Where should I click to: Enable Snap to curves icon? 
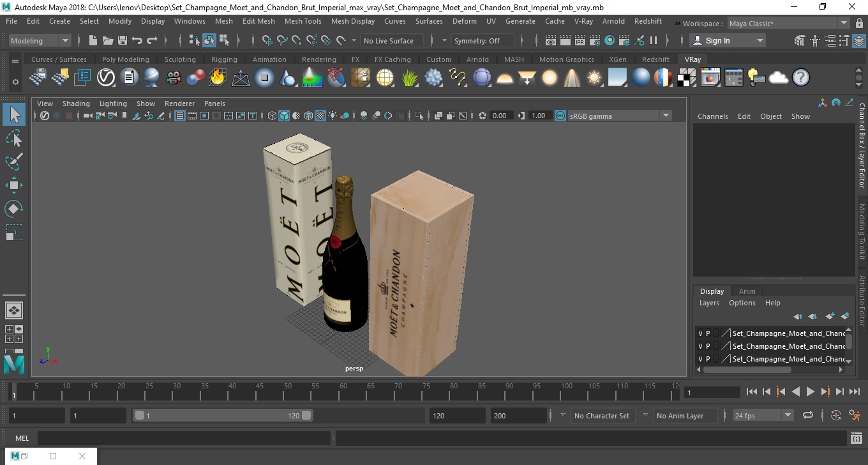coord(283,40)
